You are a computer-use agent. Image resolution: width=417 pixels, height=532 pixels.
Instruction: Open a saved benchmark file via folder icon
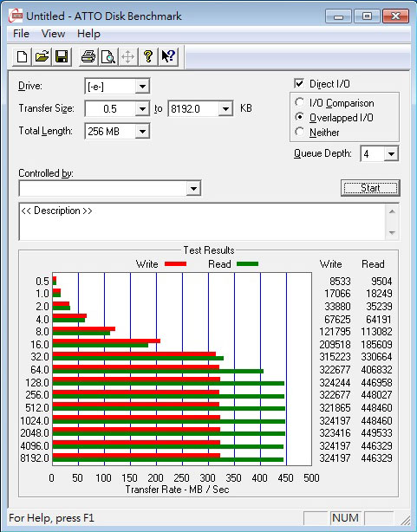(x=42, y=56)
